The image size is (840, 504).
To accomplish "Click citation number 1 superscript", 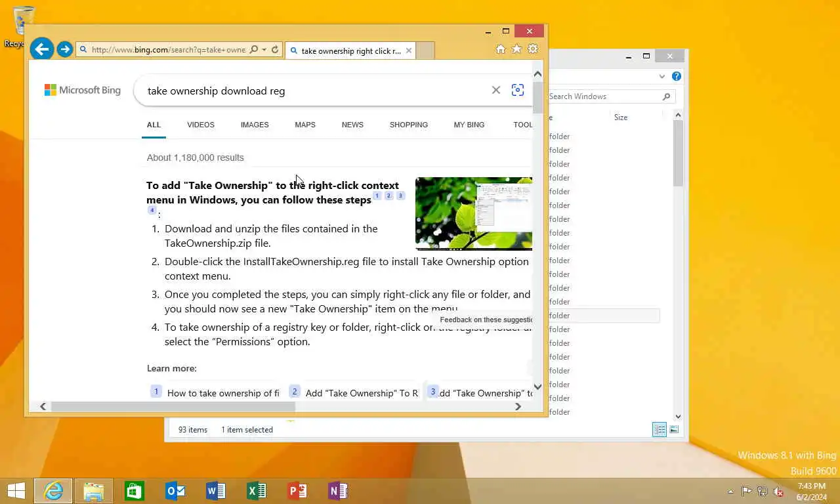I will 377,196.
